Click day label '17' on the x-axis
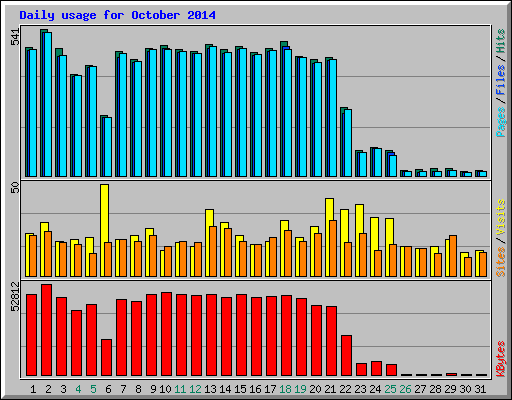Image resolution: width=512 pixels, height=400 pixels. 270,389
